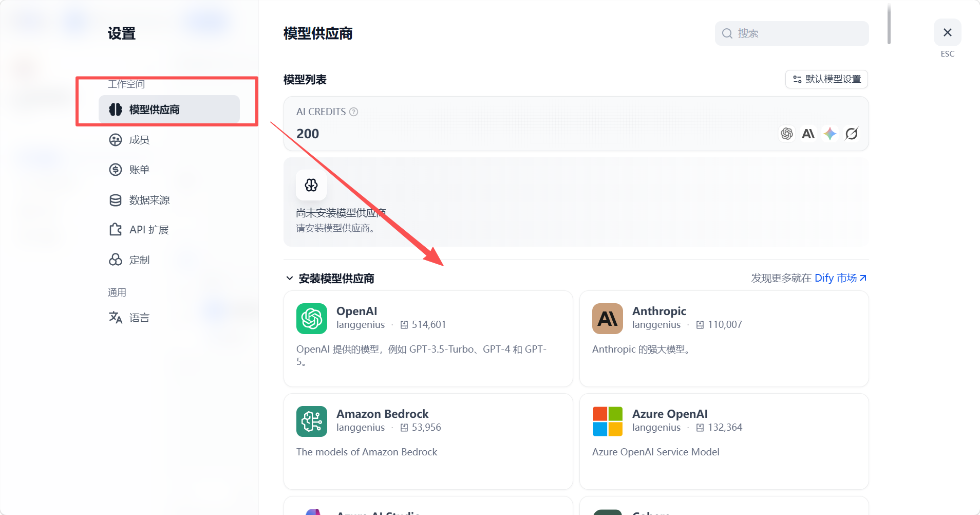The image size is (980, 515).
Task: Click the slashed-circle logo in credits card
Action: (852, 134)
